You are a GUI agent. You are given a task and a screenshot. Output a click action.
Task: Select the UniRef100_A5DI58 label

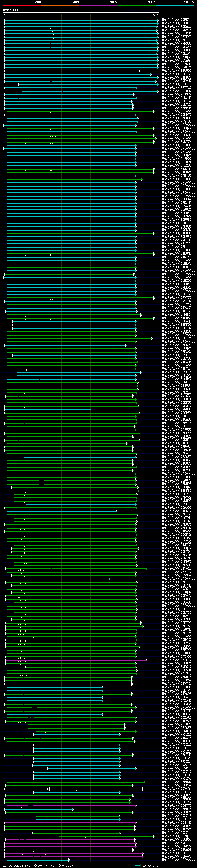coord(177,626)
